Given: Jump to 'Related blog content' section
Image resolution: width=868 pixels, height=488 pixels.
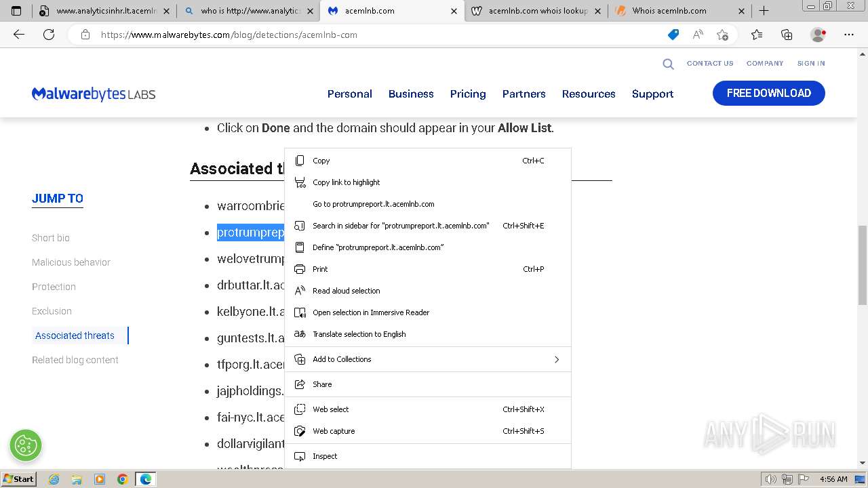Looking at the screenshot, I should (75, 360).
